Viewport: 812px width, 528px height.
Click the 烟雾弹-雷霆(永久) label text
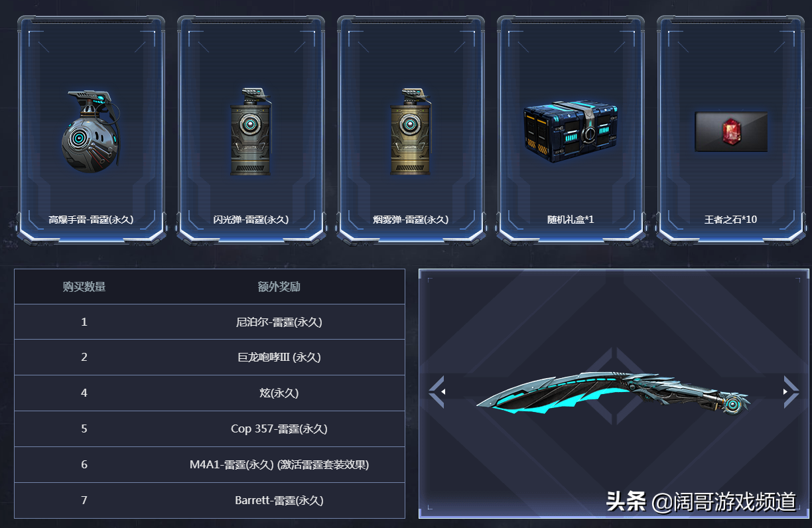click(x=411, y=220)
